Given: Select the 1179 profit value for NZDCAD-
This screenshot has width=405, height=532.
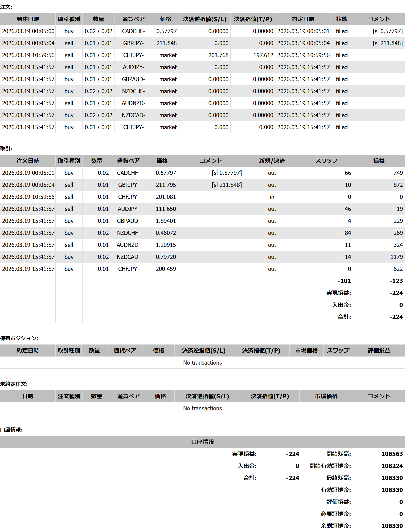Looking at the screenshot, I should (396, 257).
